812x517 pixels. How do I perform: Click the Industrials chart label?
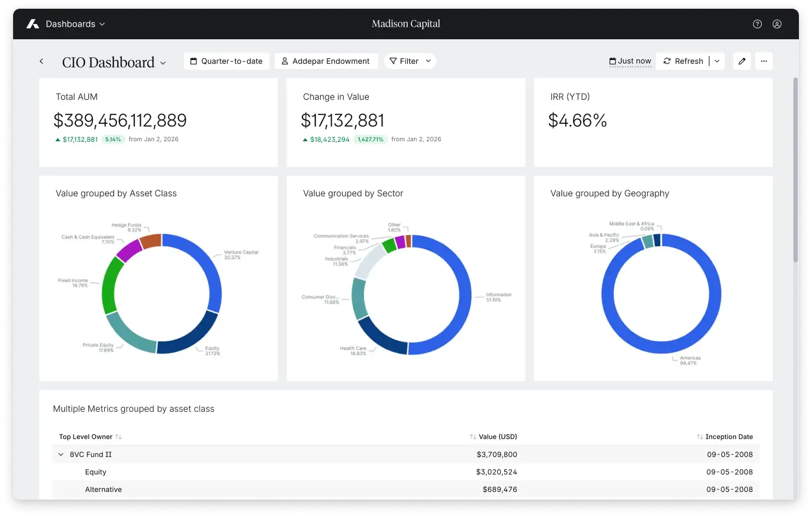point(336,261)
